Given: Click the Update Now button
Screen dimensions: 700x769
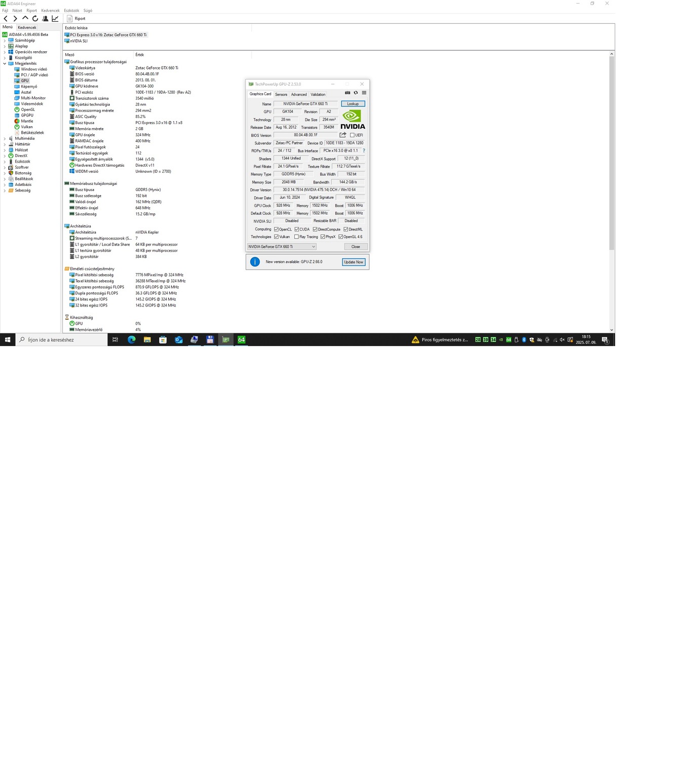Looking at the screenshot, I should coord(354,262).
